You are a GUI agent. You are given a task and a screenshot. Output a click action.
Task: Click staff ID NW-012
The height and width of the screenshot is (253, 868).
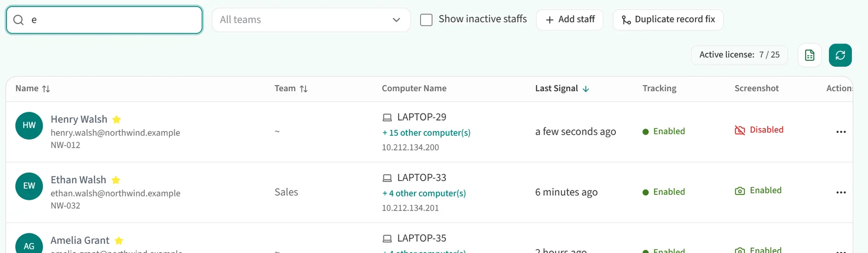point(65,146)
